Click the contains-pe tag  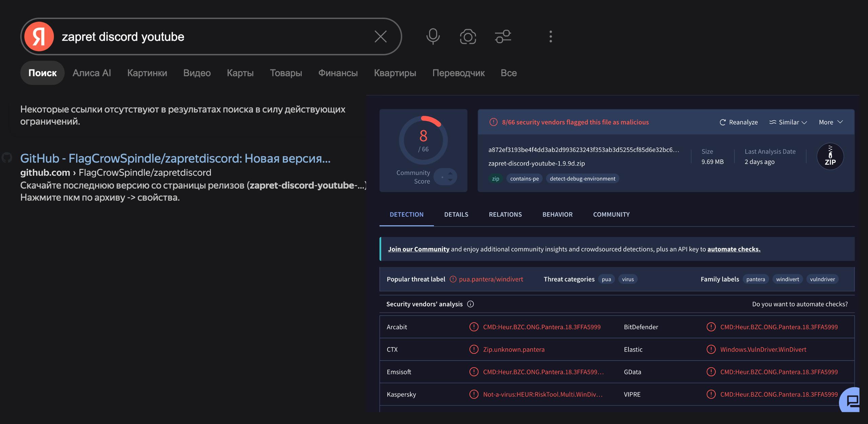click(x=524, y=179)
